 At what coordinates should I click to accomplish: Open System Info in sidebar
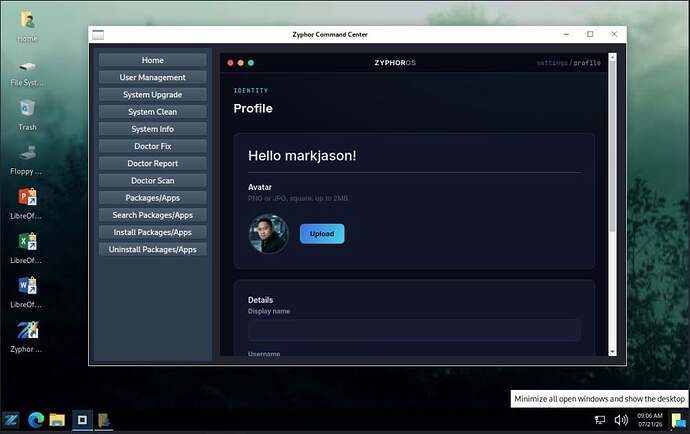pos(153,129)
